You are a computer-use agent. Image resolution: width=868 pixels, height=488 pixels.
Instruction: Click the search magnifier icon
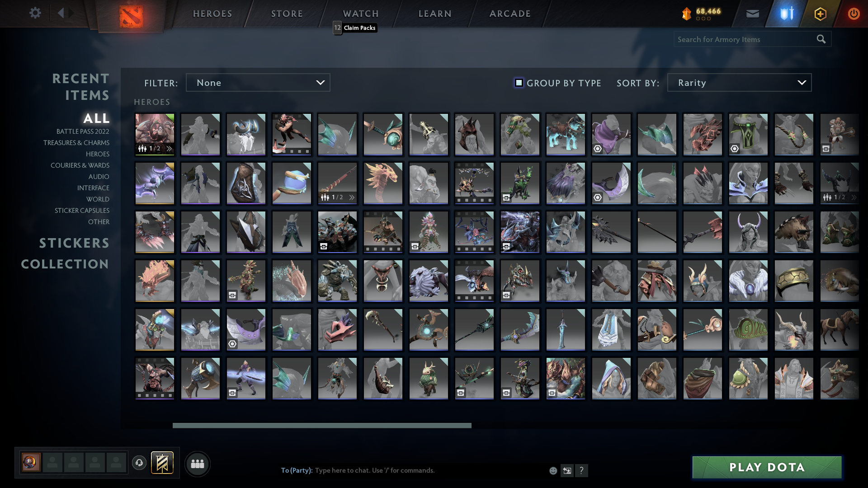(821, 39)
